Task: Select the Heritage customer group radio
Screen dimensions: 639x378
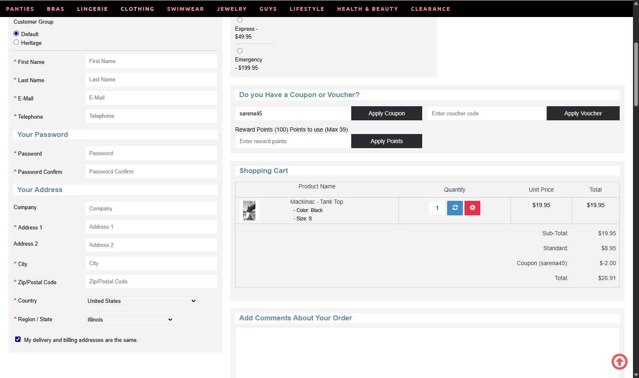Action: coord(16,42)
